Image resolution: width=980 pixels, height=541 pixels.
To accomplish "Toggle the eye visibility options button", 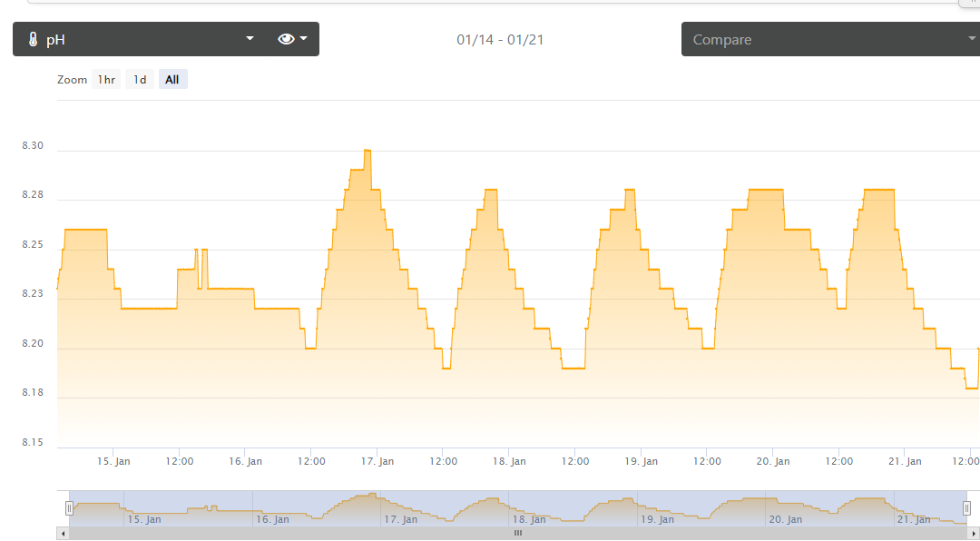I will point(293,39).
